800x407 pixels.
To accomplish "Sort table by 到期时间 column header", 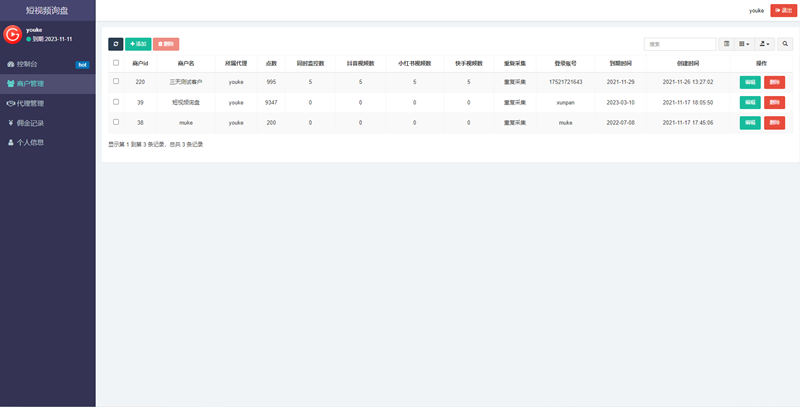I will point(616,63).
